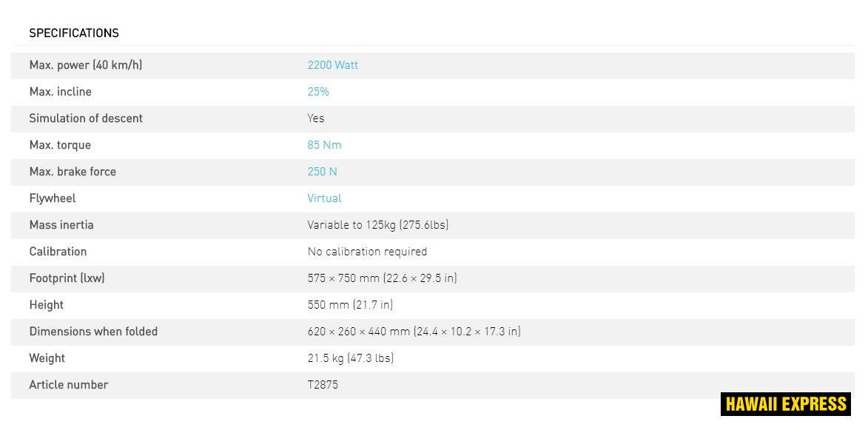Select the Max. power (40 km/h) label

tap(86, 65)
